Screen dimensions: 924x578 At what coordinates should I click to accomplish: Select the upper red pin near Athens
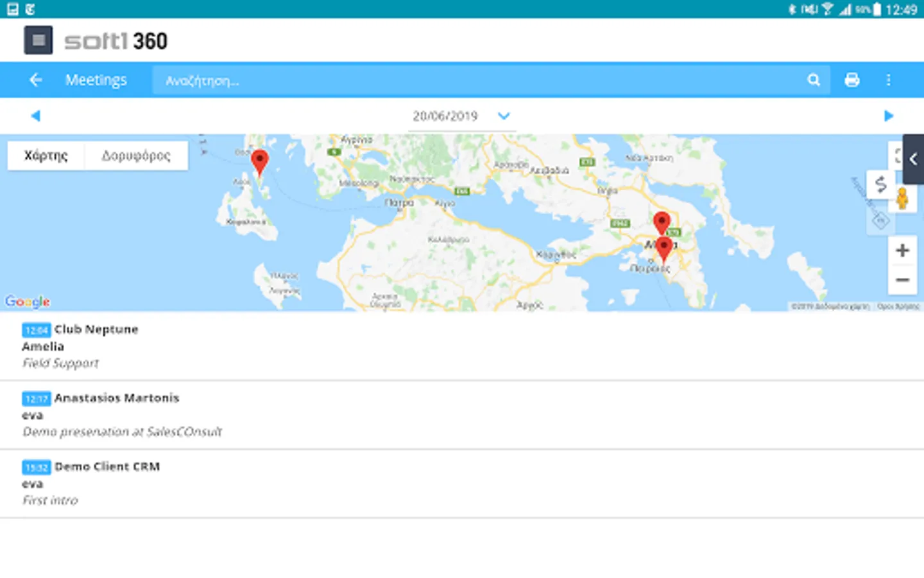(x=662, y=223)
